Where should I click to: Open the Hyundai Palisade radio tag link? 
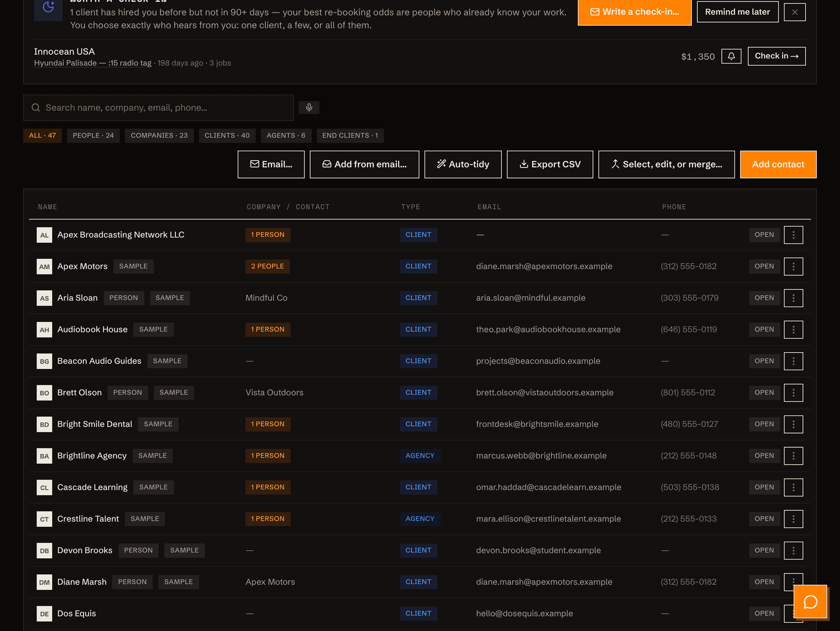pos(92,63)
